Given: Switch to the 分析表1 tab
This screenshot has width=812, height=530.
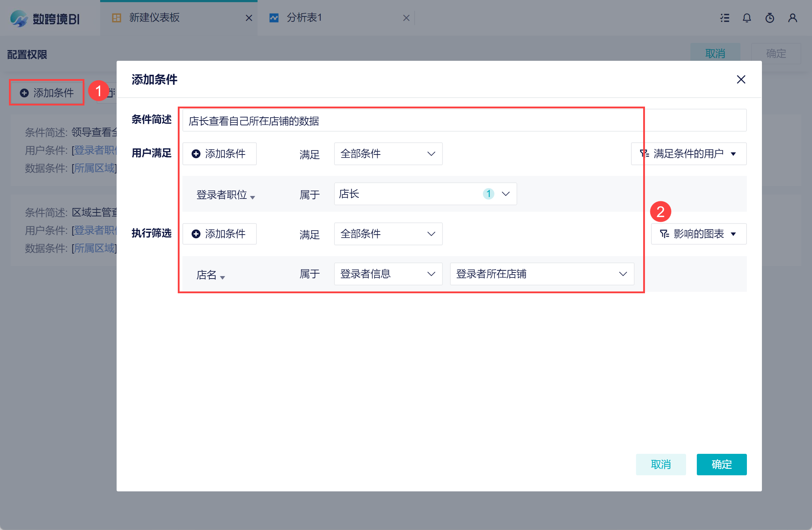Looking at the screenshot, I should coord(304,18).
